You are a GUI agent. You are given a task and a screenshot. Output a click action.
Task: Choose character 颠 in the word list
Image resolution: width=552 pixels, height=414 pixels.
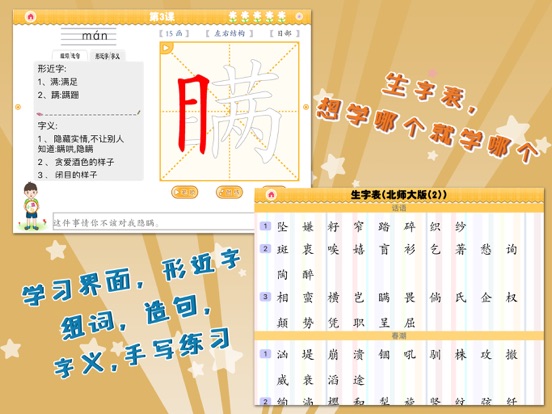pos(282,322)
